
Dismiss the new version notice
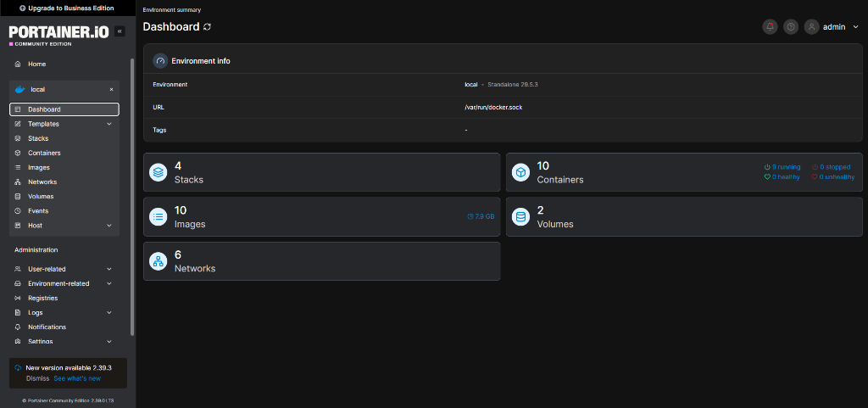(x=37, y=378)
